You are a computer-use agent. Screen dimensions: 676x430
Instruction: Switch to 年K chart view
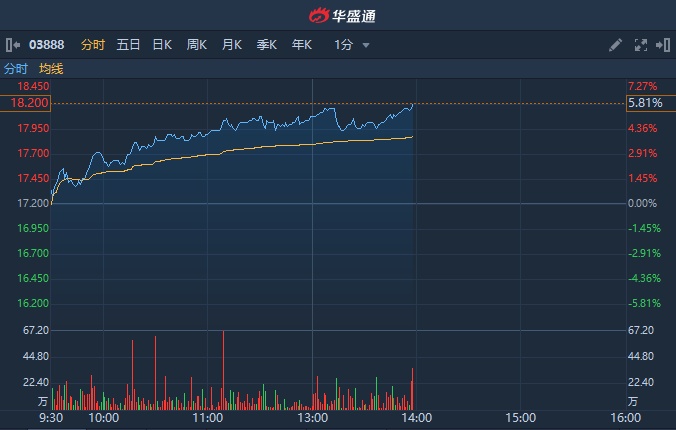301,45
